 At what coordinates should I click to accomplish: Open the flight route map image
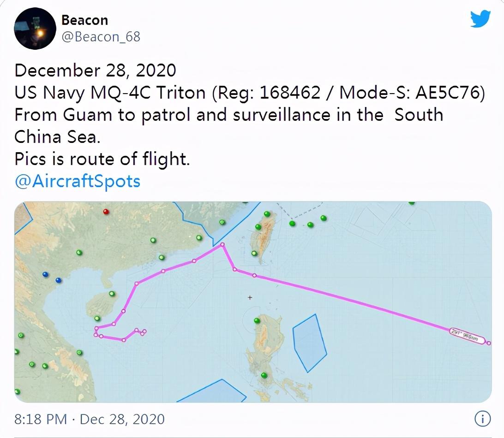(253, 302)
